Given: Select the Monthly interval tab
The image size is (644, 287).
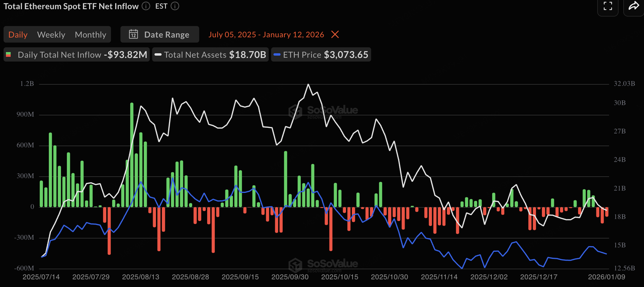Looking at the screenshot, I should (91, 35).
